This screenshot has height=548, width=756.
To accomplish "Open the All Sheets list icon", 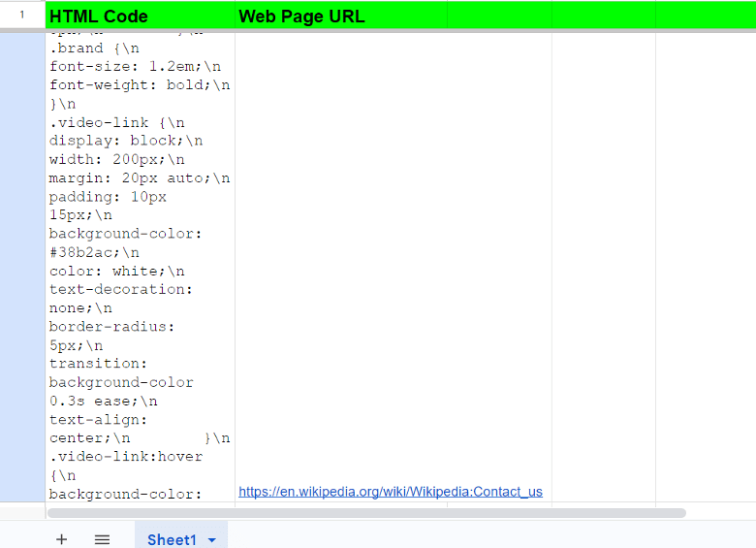I will click(x=102, y=539).
